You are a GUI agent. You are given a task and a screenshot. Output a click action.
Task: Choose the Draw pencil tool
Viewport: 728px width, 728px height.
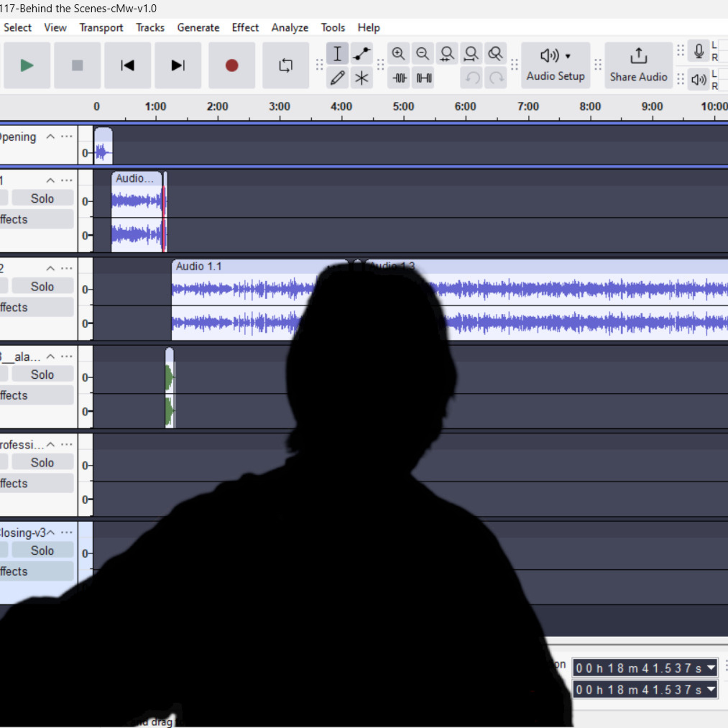coord(337,78)
